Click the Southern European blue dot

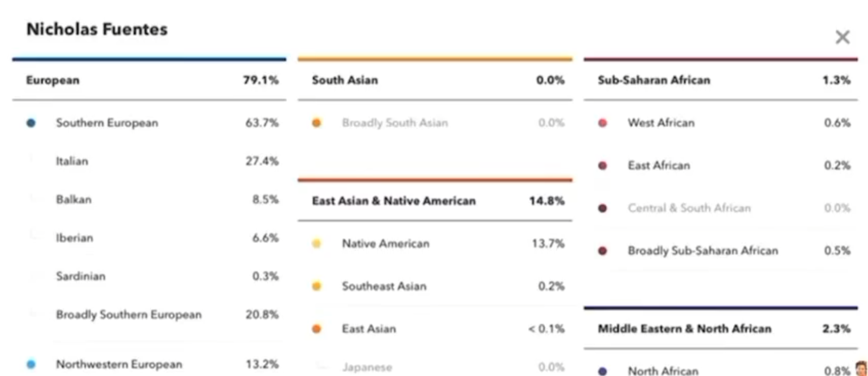point(31,123)
